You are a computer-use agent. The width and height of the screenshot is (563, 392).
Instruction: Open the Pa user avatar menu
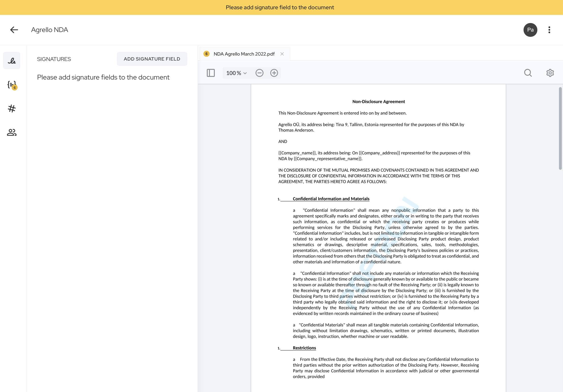pyautogui.click(x=530, y=30)
